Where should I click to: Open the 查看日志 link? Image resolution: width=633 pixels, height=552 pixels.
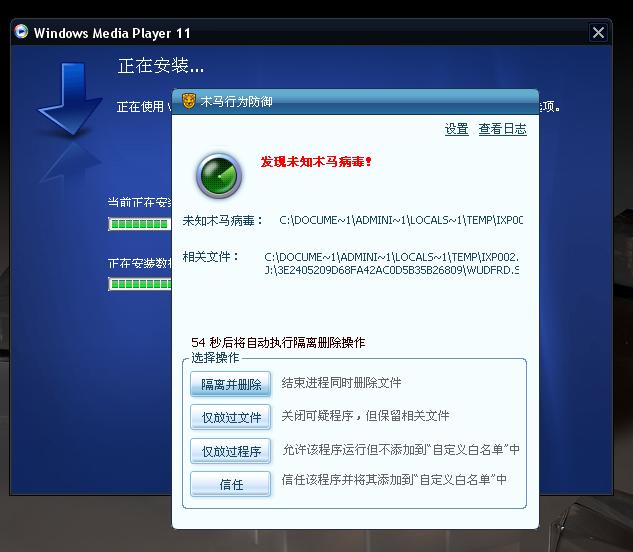click(503, 129)
